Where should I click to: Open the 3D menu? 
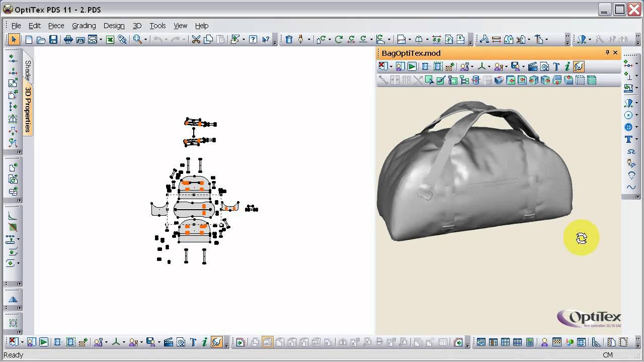(137, 26)
